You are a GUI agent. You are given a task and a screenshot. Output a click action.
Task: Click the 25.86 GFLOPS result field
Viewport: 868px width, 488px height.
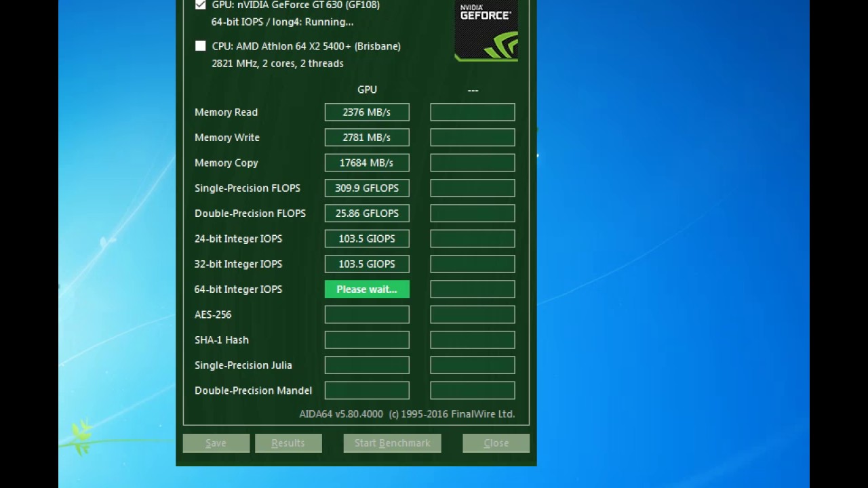367,213
